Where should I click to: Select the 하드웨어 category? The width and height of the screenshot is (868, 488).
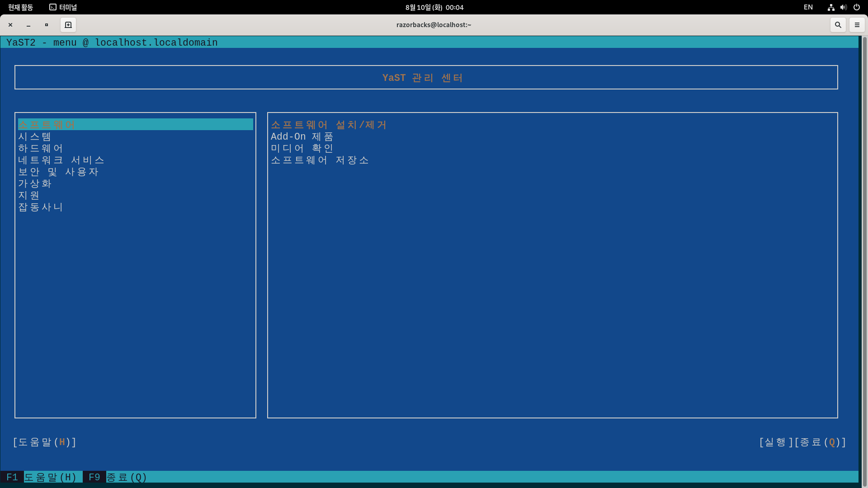pos(41,148)
